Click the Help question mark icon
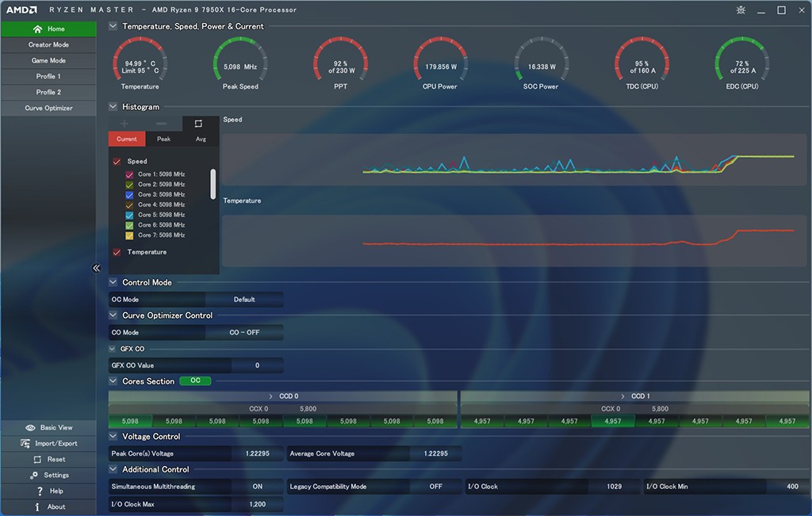Image resolution: width=812 pixels, height=516 pixels. click(39, 491)
